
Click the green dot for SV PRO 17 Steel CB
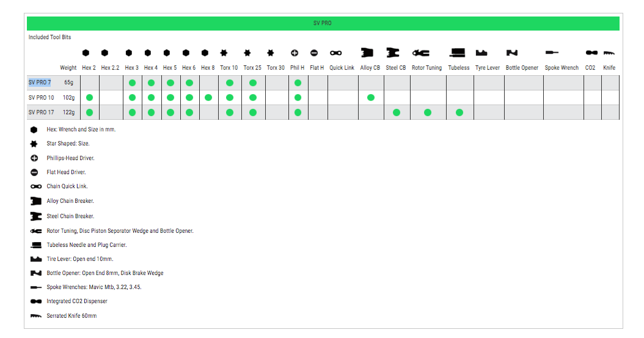click(x=397, y=112)
